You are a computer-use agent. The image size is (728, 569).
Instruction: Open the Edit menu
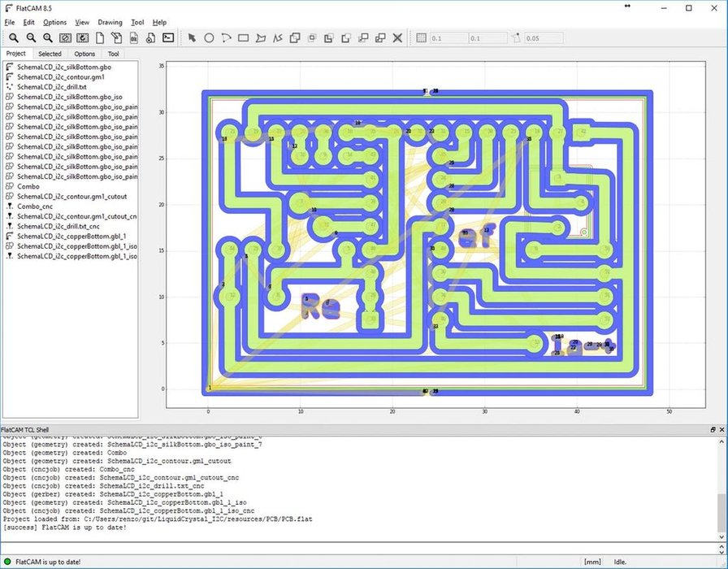[x=28, y=22]
